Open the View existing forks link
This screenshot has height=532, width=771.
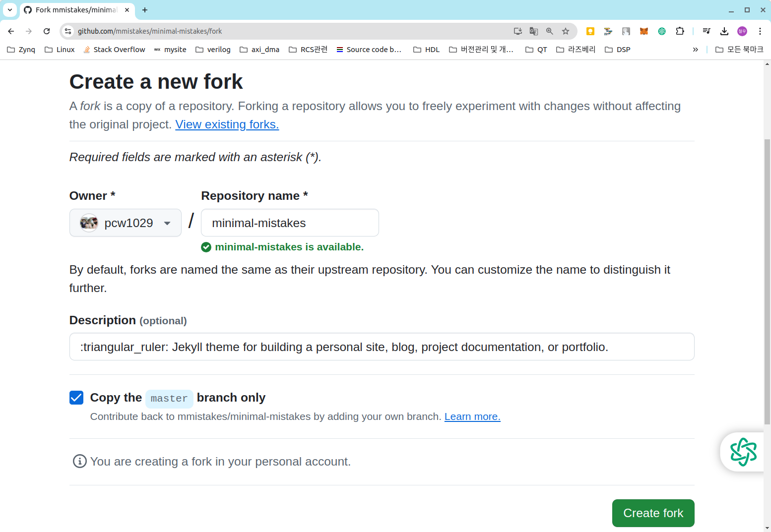[x=227, y=124]
